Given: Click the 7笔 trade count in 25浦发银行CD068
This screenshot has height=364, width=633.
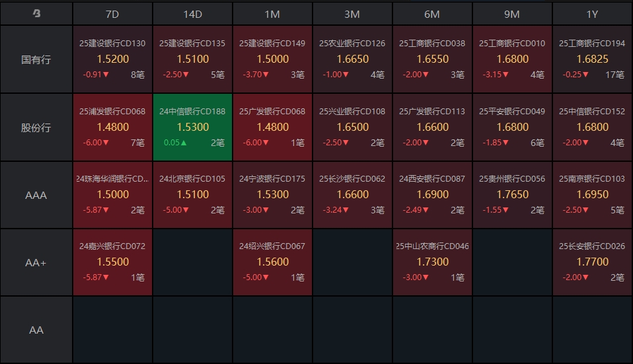Looking at the screenshot, I should 137,143.
